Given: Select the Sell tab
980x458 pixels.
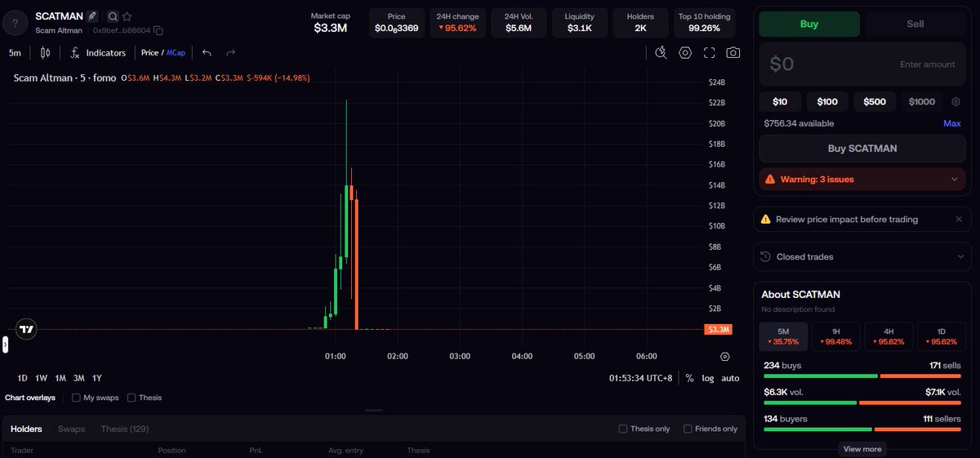Looking at the screenshot, I should 915,24.
